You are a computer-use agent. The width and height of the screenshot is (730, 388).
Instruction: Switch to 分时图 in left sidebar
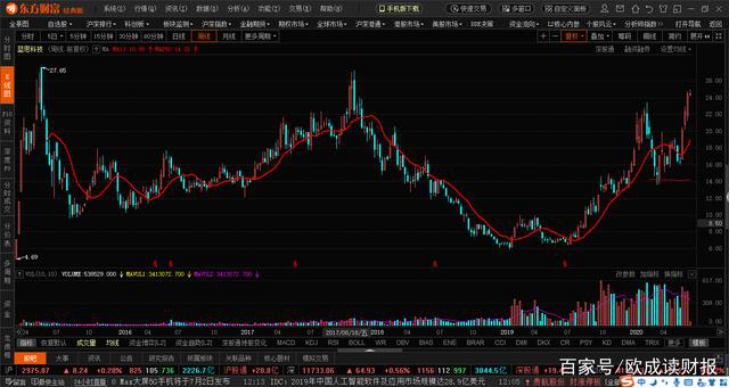pyautogui.click(x=7, y=49)
